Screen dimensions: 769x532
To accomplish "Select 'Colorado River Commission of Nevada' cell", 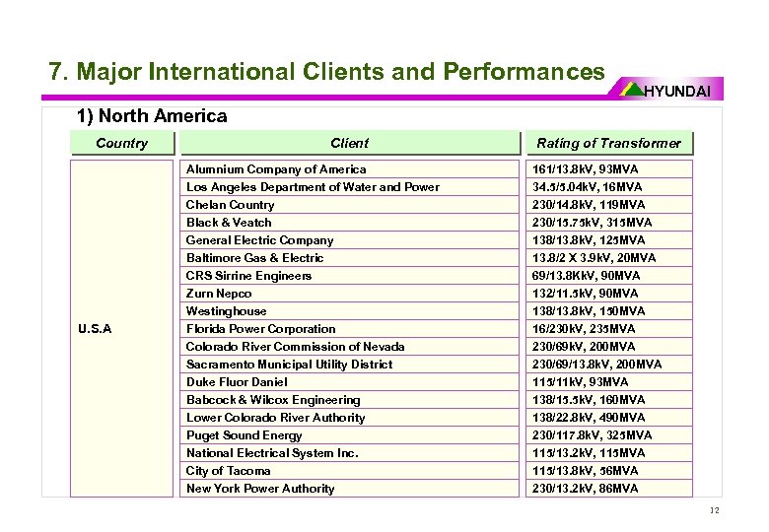I will [x=349, y=347].
